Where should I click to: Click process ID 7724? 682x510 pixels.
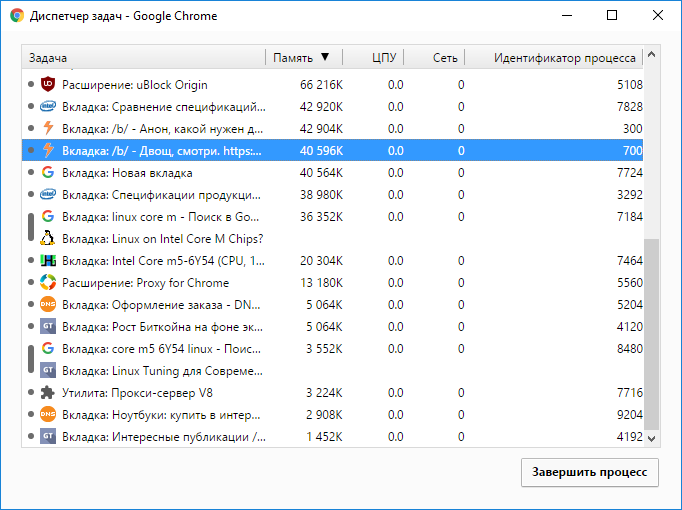pyautogui.click(x=630, y=173)
